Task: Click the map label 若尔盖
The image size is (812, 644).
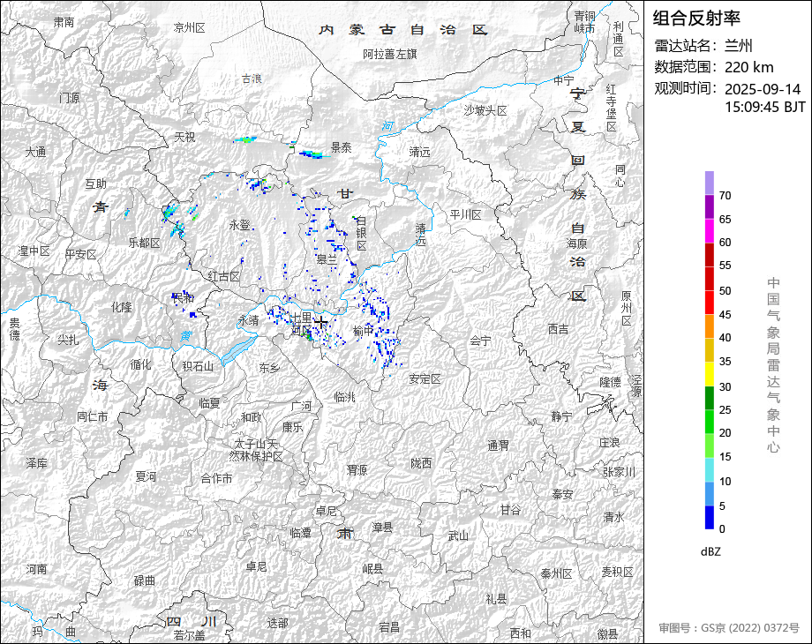Action: tap(189, 635)
